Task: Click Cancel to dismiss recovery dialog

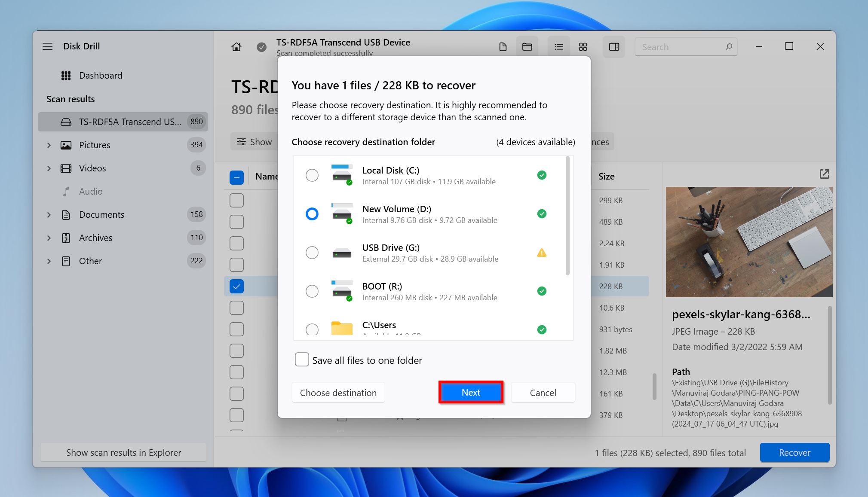Action: (543, 392)
